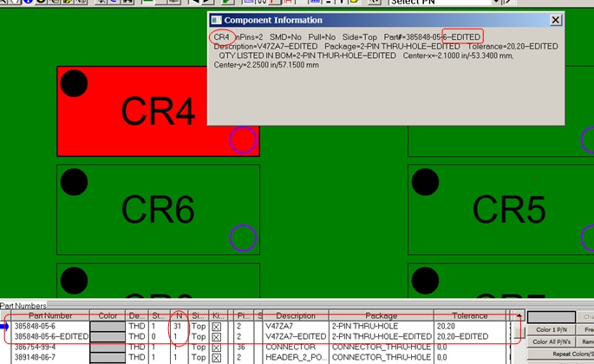The image size is (594, 364).
Task: Click the Side=Top text in dialog
Action: point(360,37)
